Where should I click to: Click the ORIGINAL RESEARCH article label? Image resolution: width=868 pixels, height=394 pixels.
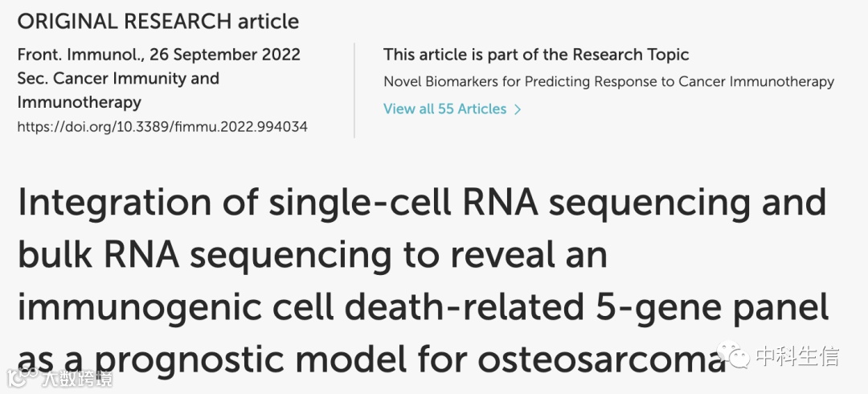pos(158,21)
